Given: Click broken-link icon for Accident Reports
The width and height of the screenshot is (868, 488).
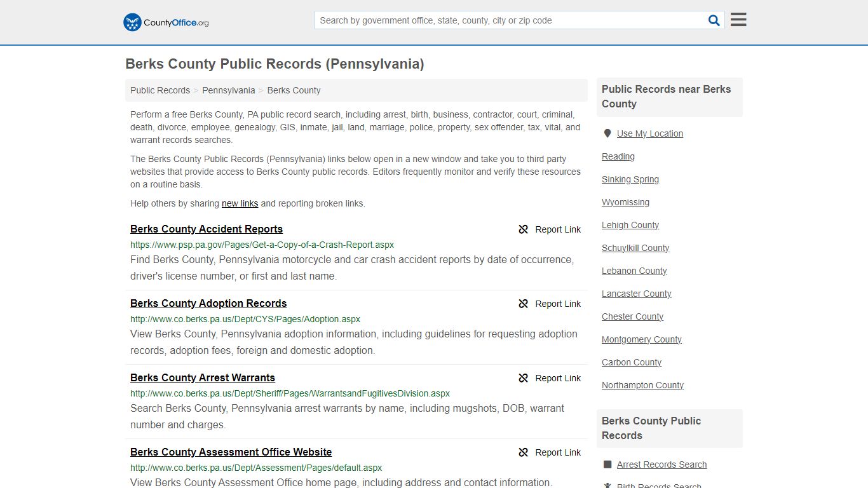Looking at the screenshot, I should click(x=523, y=229).
